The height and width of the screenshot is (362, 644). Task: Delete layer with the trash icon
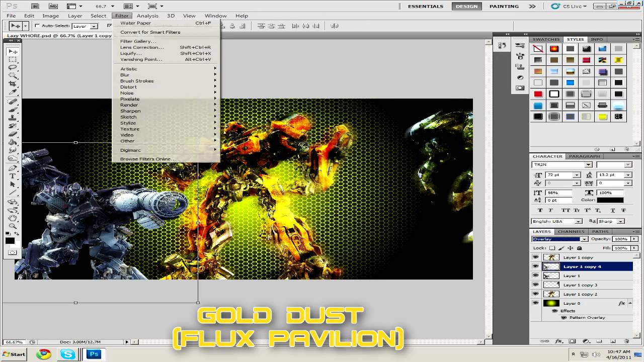point(626,341)
